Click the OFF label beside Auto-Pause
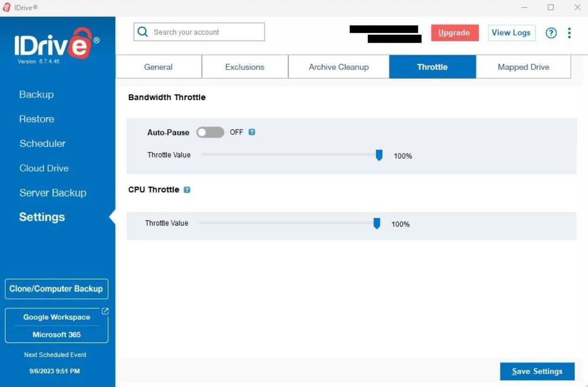Image resolution: width=588 pixels, height=387 pixels. click(x=236, y=132)
